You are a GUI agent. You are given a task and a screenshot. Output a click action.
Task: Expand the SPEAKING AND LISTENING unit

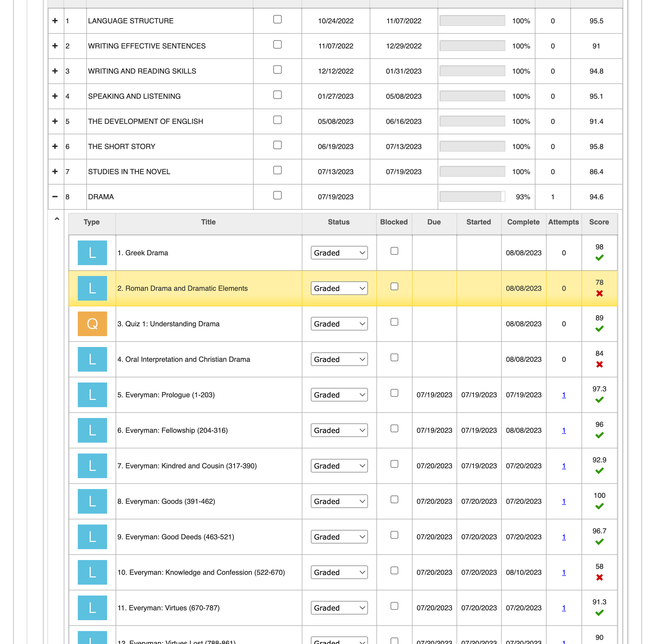tap(55, 96)
